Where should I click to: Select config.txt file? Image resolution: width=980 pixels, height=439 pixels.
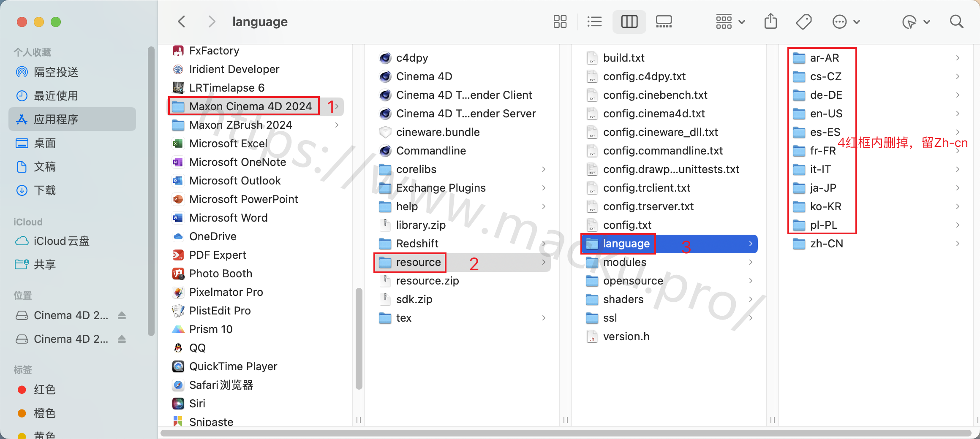point(670,225)
